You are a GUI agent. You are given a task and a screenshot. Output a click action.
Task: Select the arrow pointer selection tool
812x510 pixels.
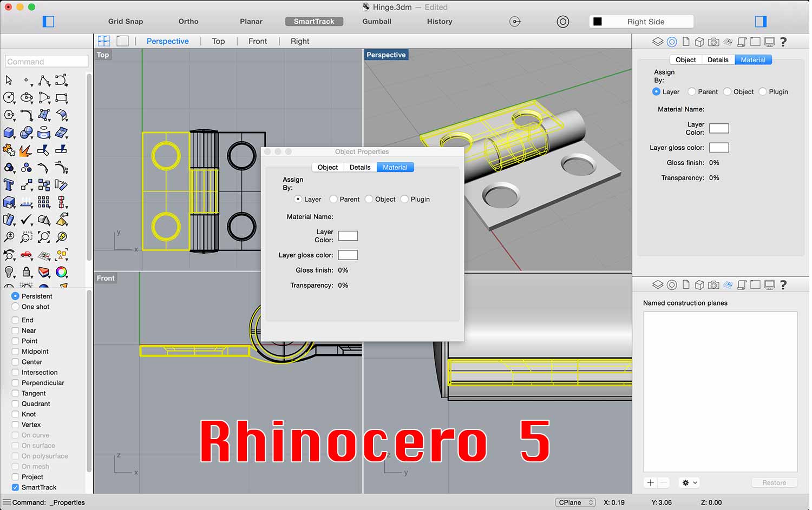9,81
